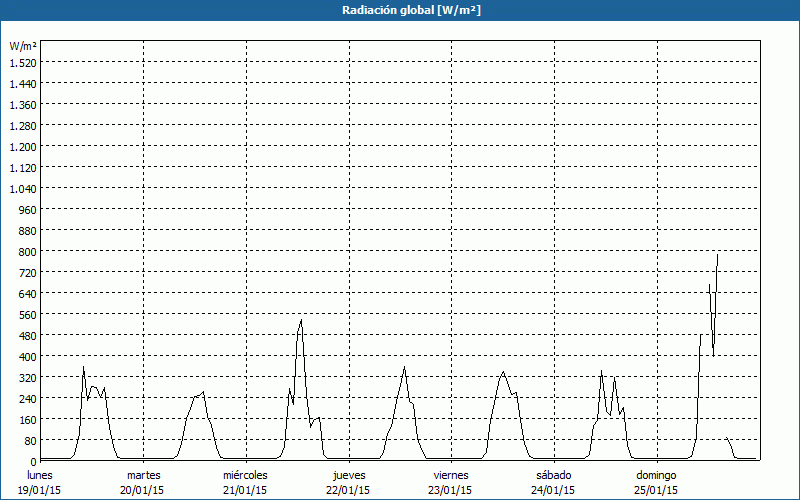Click the 960 axis value
Viewport: 800px width, 500px height.
pos(28,210)
